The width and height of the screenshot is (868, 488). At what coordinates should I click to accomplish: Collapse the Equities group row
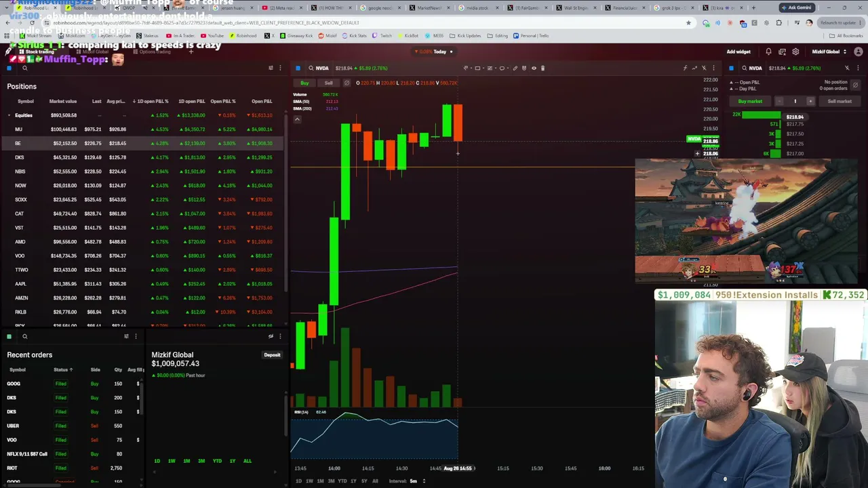pos(9,115)
